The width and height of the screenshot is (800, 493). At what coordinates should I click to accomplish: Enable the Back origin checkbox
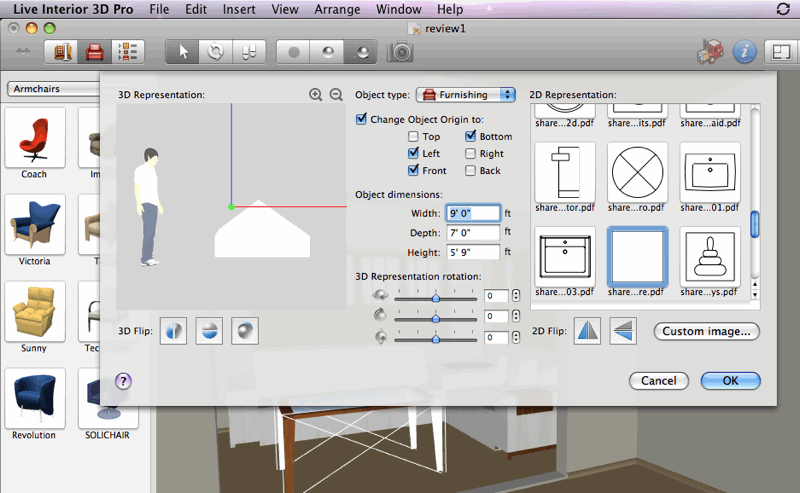470,170
